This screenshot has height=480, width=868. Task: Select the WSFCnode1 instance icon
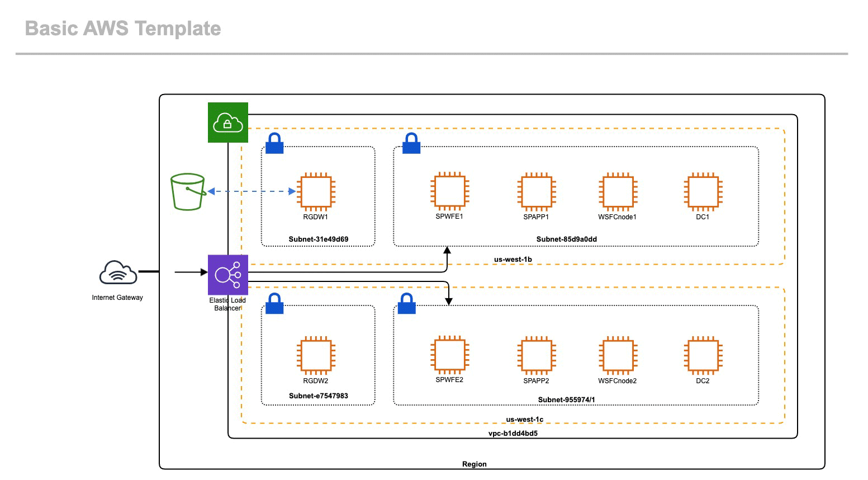(x=618, y=191)
